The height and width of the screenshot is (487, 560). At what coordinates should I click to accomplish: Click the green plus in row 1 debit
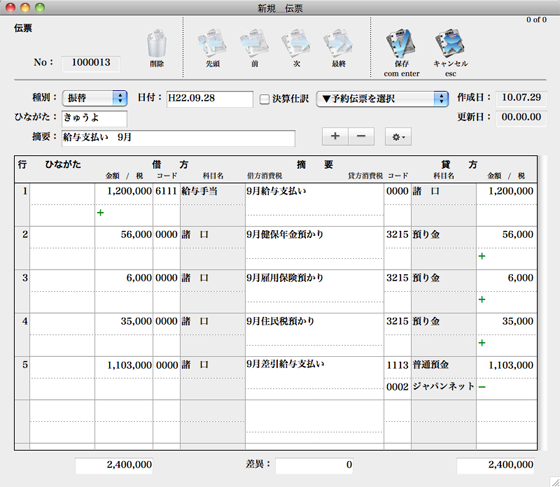pyautogui.click(x=100, y=213)
